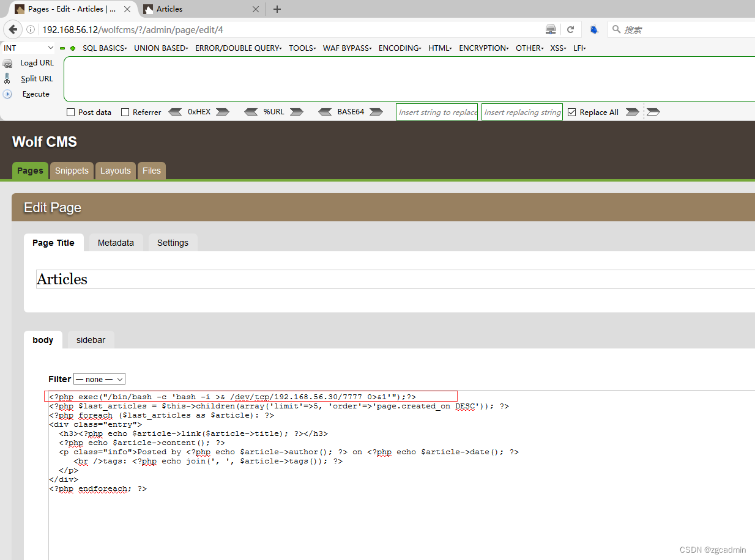The image size is (755, 560).
Task: Click the blue extension icon beside the search box
Action: coord(593,29)
